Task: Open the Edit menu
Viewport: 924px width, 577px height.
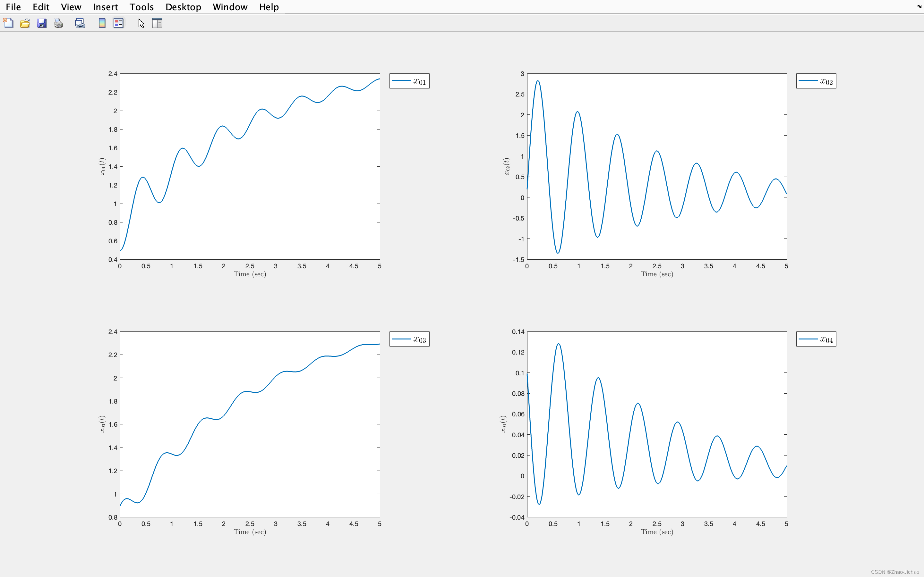Action: coord(41,7)
